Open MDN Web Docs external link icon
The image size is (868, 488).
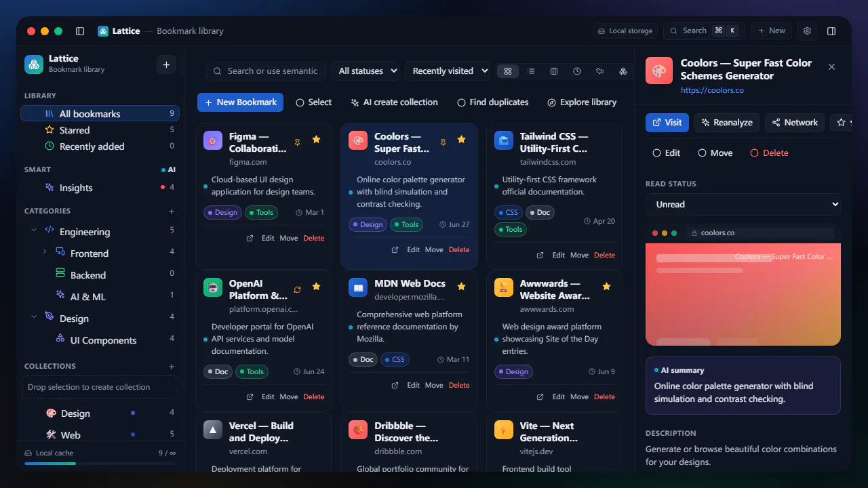(395, 386)
